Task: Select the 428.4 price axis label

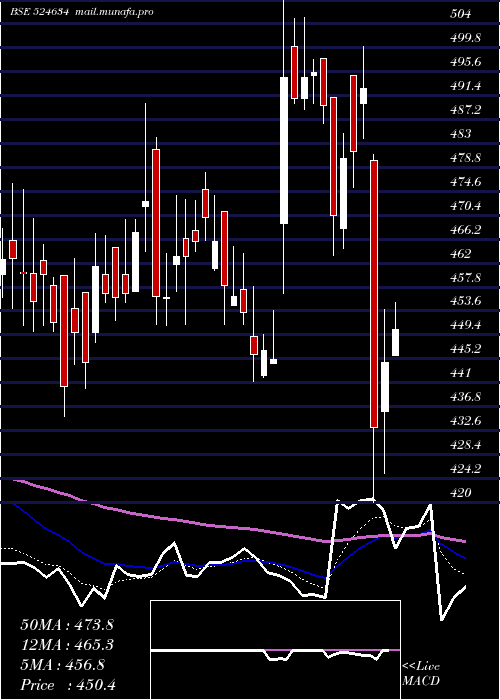Action: (466, 445)
